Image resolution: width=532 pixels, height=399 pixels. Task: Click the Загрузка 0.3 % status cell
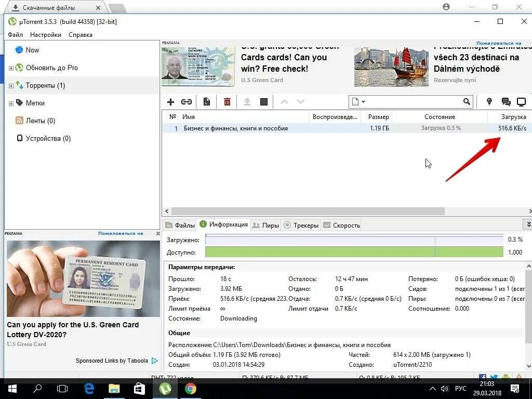tap(441, 128)
